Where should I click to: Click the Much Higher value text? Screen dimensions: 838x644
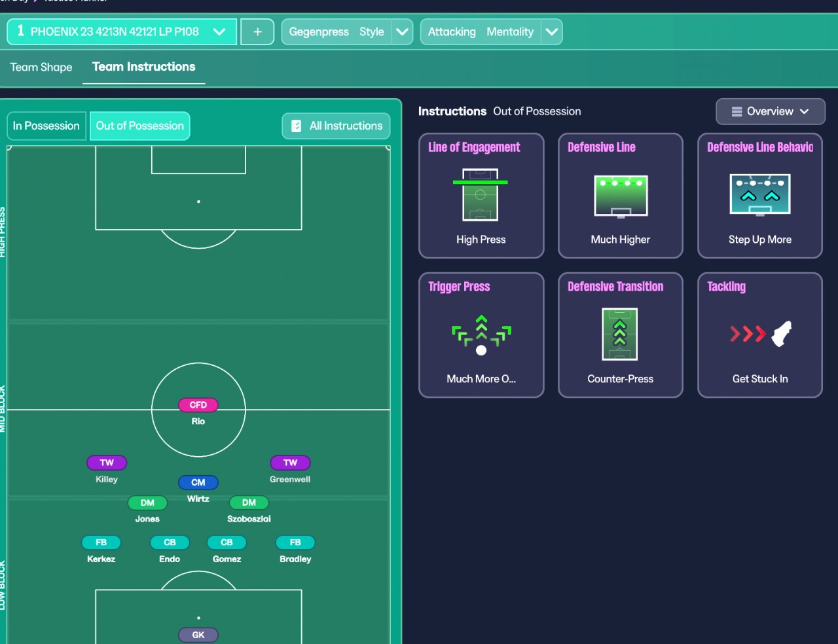[621, 240]
